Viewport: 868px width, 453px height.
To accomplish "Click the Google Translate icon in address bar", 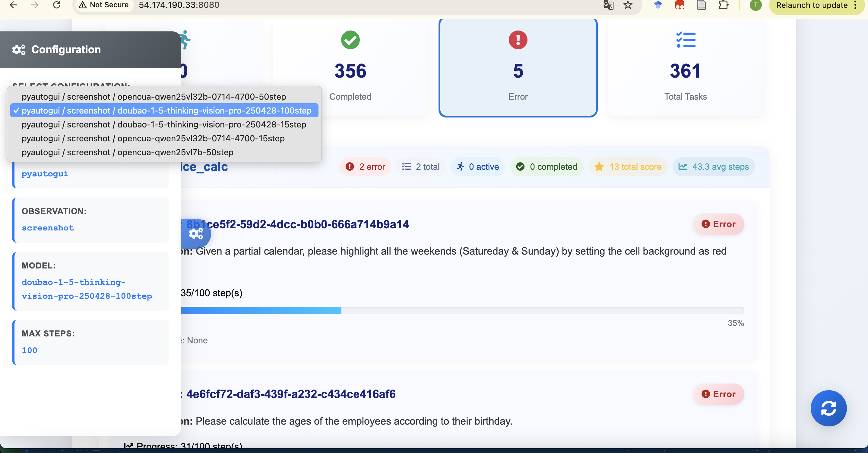I will 608,5.
